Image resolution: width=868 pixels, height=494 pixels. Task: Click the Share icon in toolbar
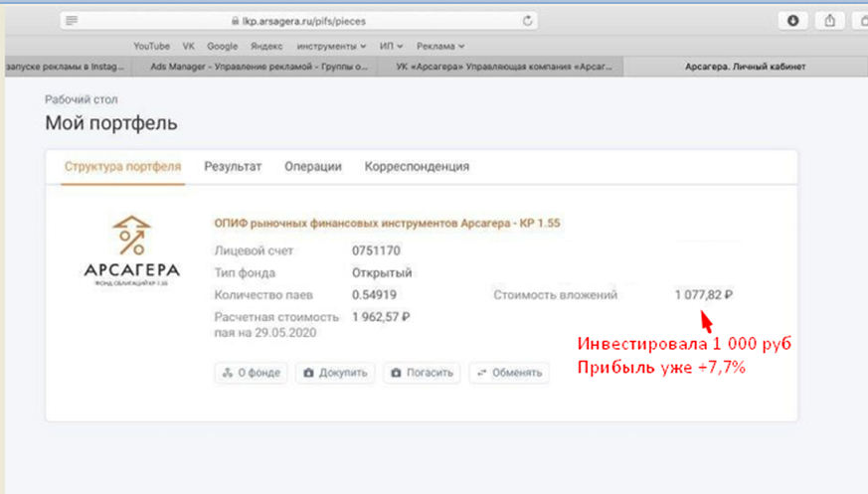[x=828, y=20]
